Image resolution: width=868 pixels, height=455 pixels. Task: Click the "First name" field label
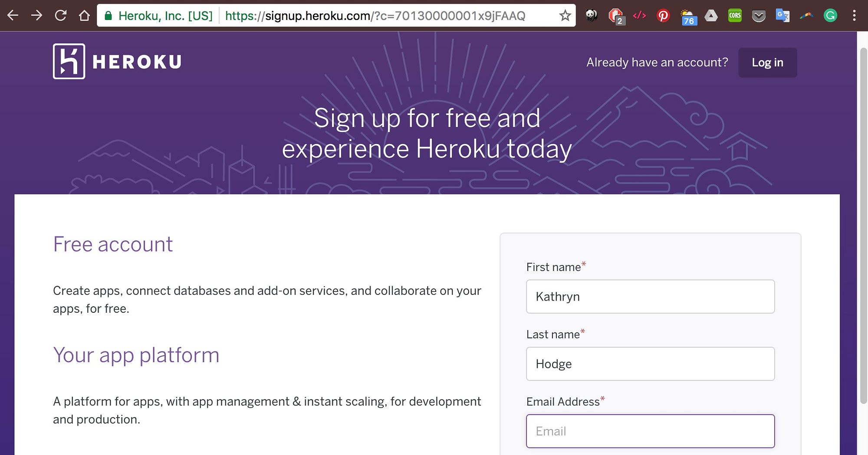553,267
